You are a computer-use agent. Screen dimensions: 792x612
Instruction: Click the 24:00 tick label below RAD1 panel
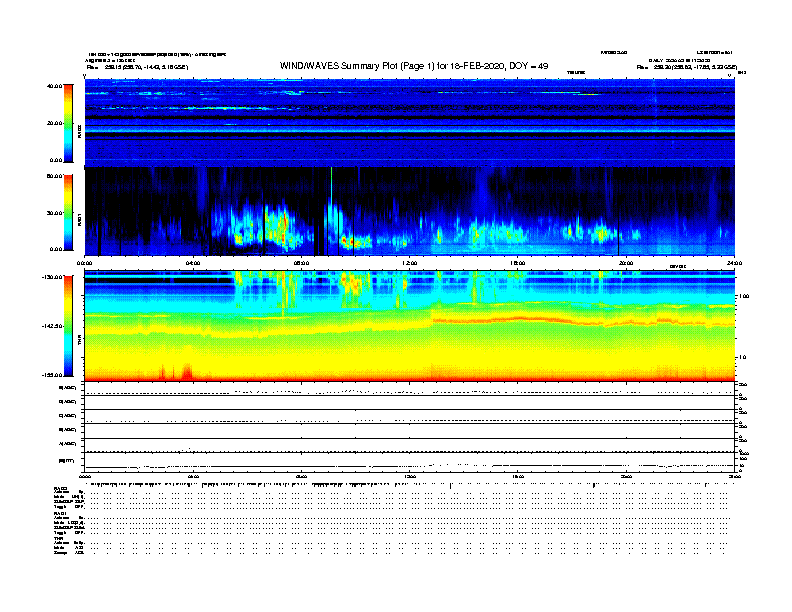[734, 263]
